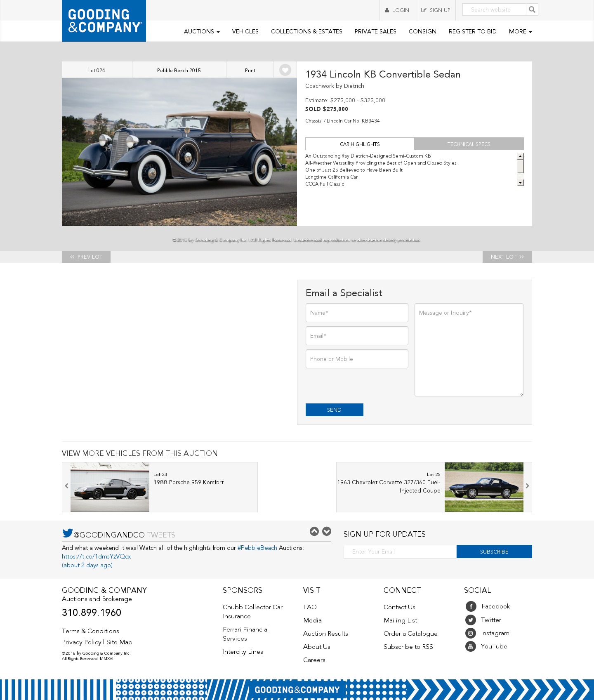Open the Intercity Lines link
Screen dimensions: 594x700
click(x=243, y=652)
